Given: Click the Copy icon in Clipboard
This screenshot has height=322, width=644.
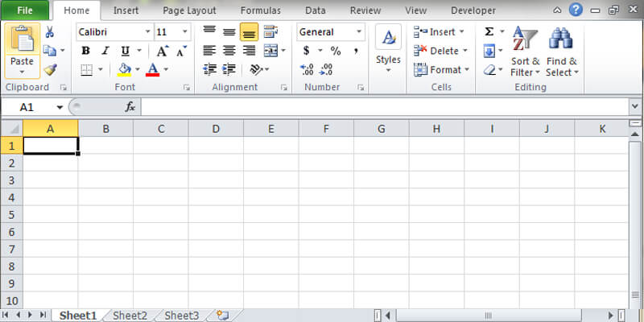Looking at the screenshot, I should [50, 51].
